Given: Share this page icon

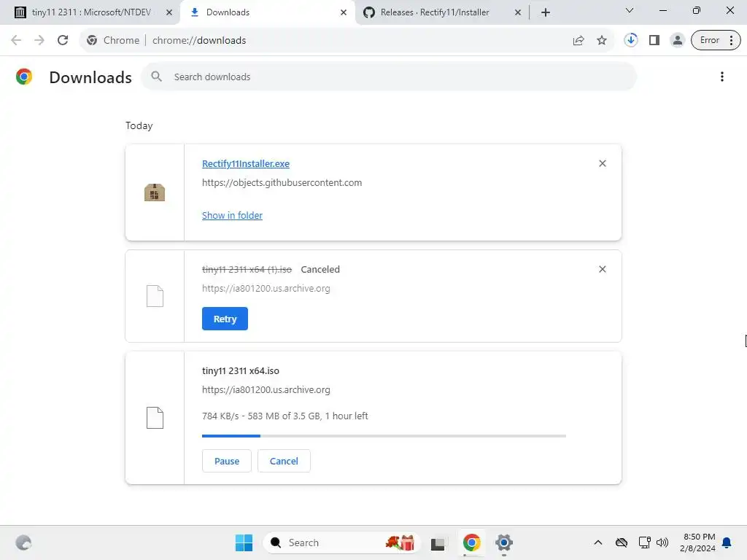Looking at the screenshot, I should click(578, 41).
